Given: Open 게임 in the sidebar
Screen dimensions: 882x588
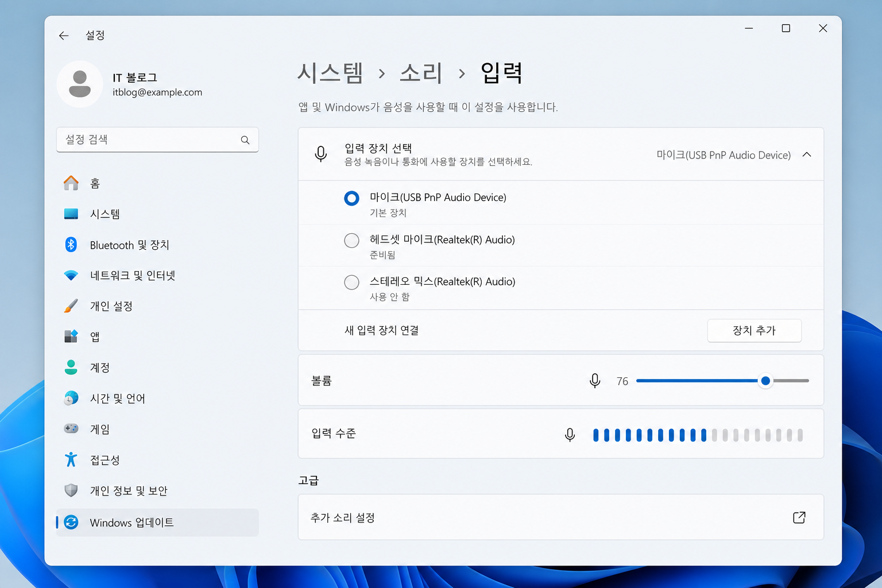Looking at the screenshot, I should point(157,429).
